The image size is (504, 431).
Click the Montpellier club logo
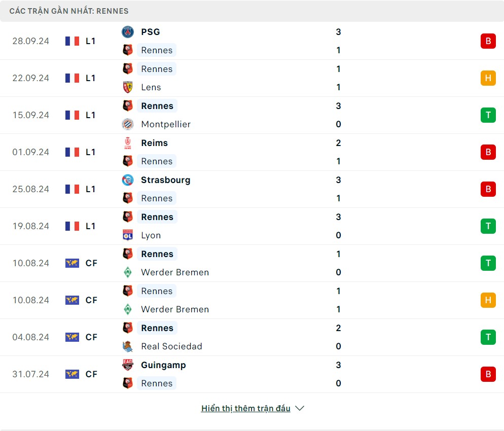128,124
